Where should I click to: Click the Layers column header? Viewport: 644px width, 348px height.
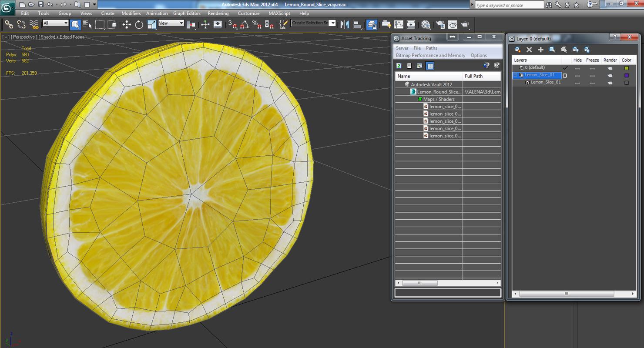537,60
